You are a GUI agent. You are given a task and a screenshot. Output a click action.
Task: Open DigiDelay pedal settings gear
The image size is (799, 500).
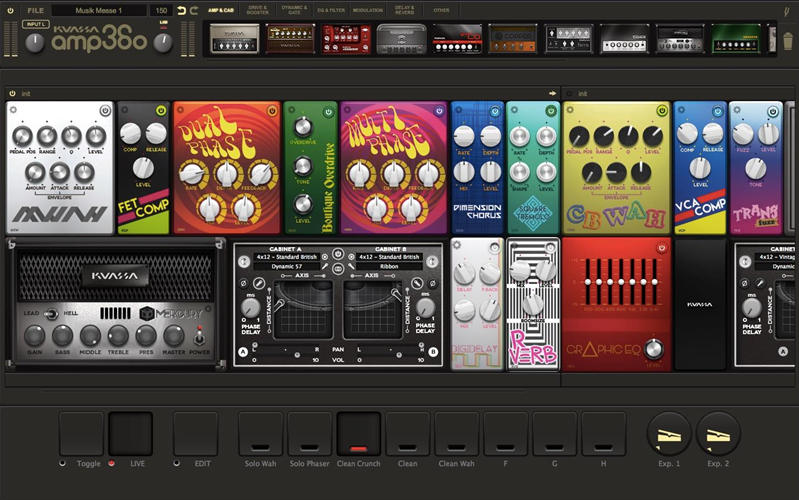[x=457, y=245]
